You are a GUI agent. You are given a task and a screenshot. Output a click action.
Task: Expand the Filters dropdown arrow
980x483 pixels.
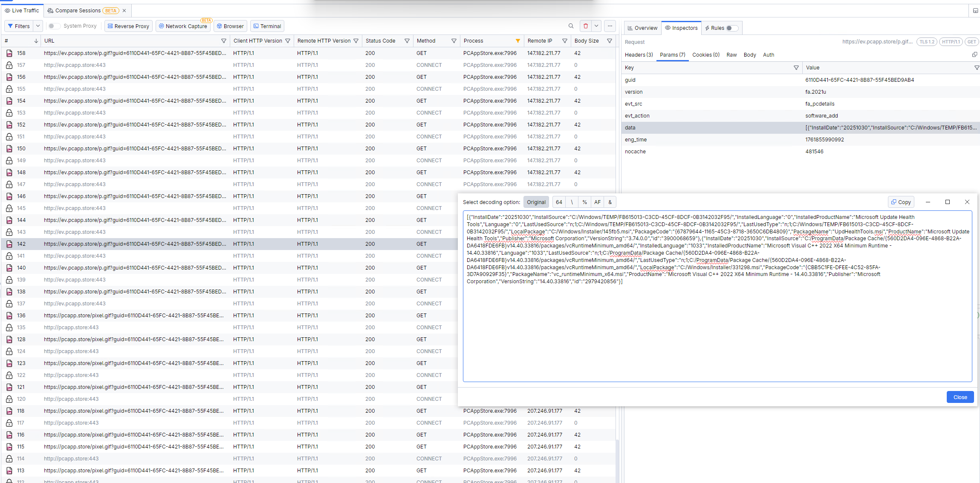tap(38, 26)
